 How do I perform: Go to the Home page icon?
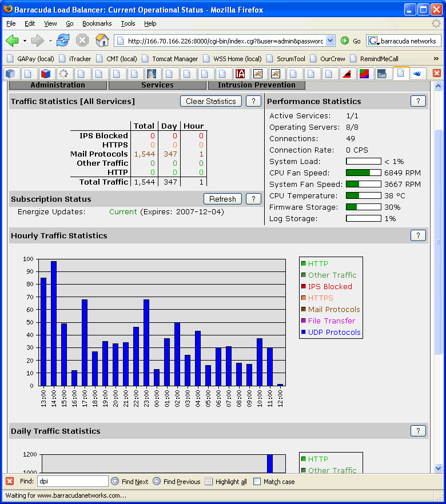click(x=102, y=41)
